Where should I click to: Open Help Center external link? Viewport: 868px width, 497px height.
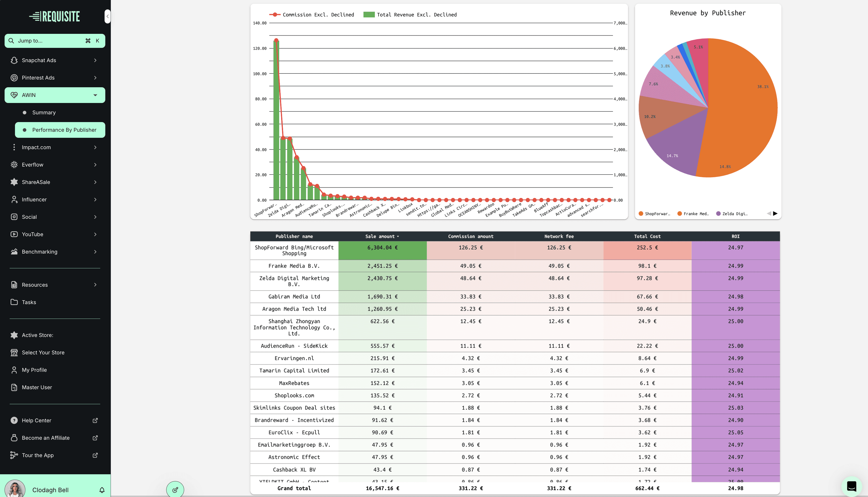pos(95,420)
